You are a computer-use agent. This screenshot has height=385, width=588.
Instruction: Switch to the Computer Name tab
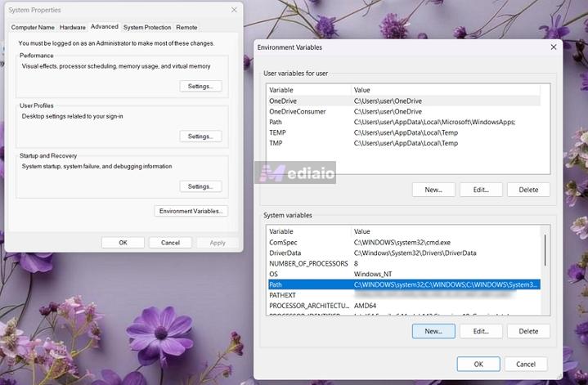pyautogui.click(x=33, y=27)
